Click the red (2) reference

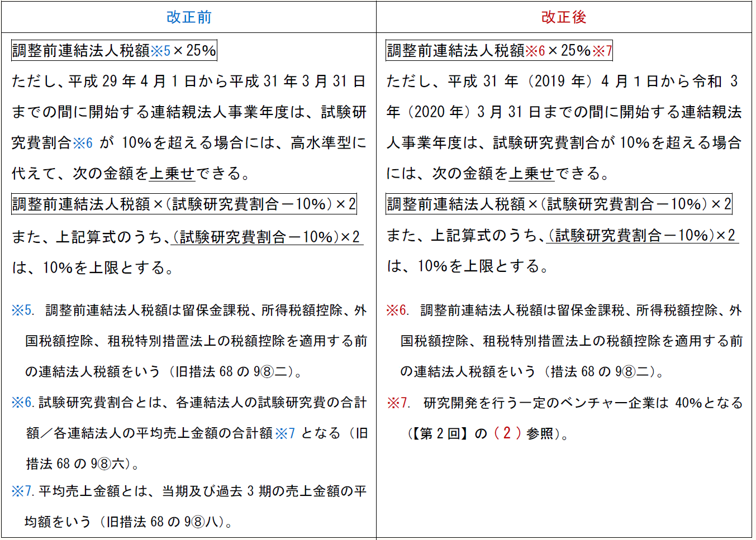point(507,433)
